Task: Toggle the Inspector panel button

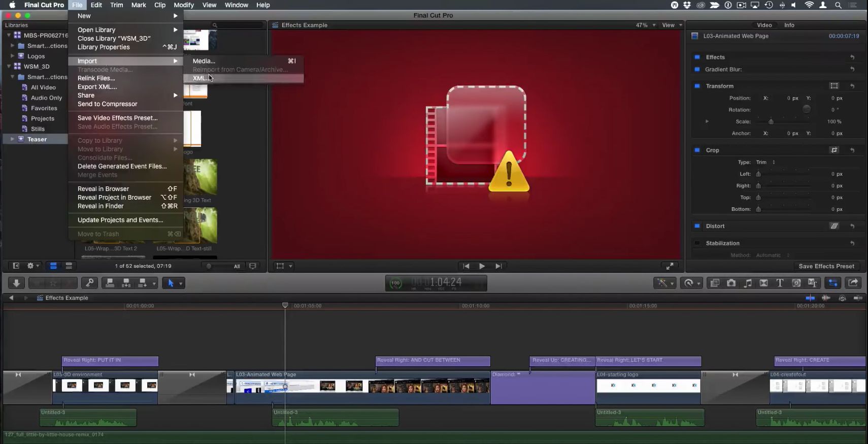Action: pos(833,283)
